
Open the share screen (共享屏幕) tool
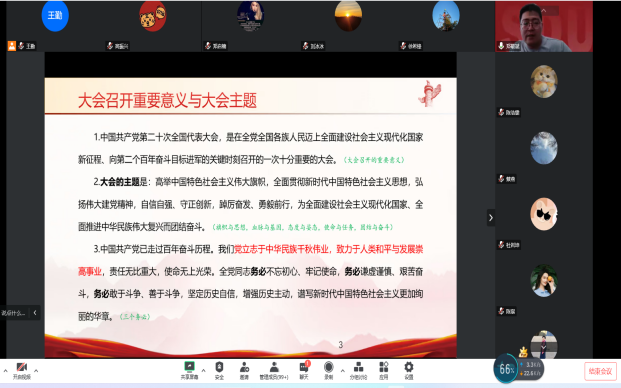(189, 371)
